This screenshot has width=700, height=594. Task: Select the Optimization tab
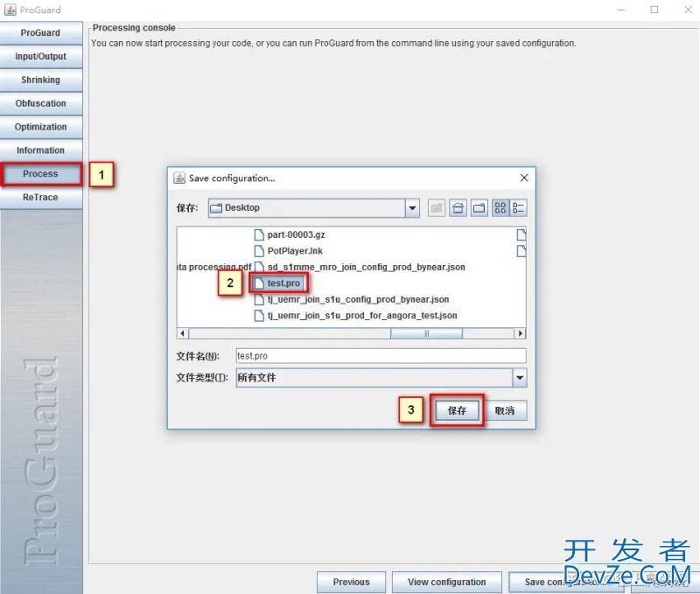tap(40, 127)
